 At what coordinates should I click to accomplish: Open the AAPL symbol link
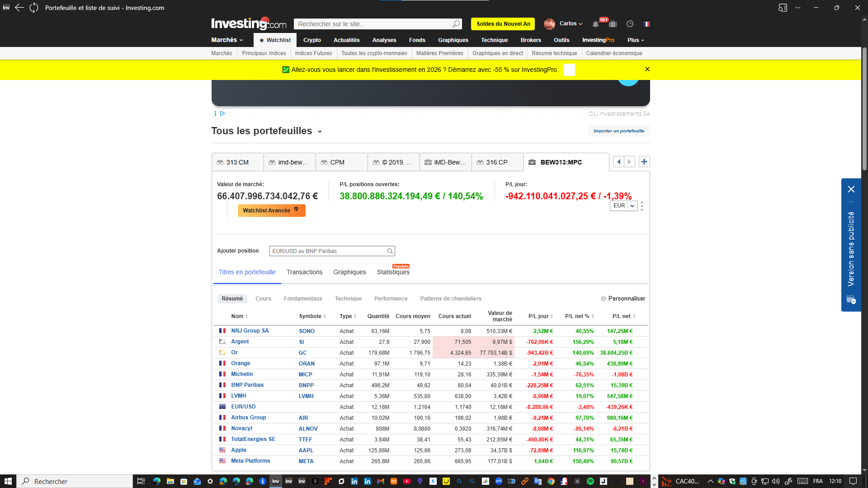tap(306, 450)
